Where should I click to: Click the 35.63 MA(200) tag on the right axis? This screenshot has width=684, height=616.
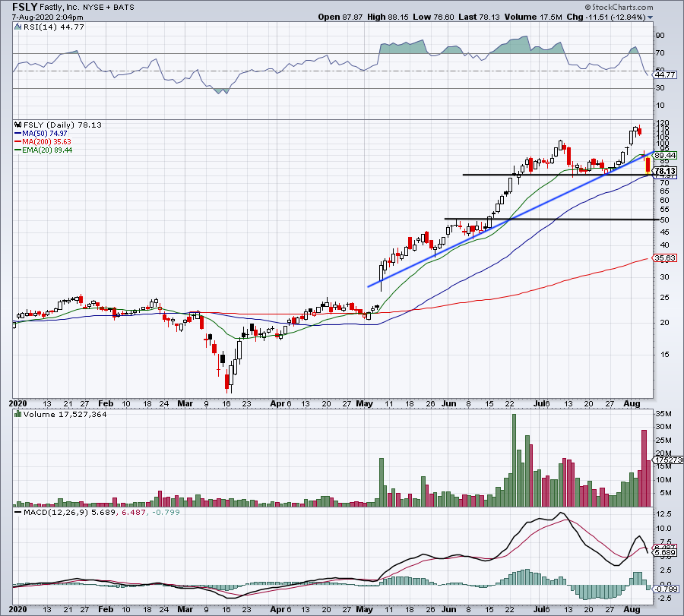(665, 257)
